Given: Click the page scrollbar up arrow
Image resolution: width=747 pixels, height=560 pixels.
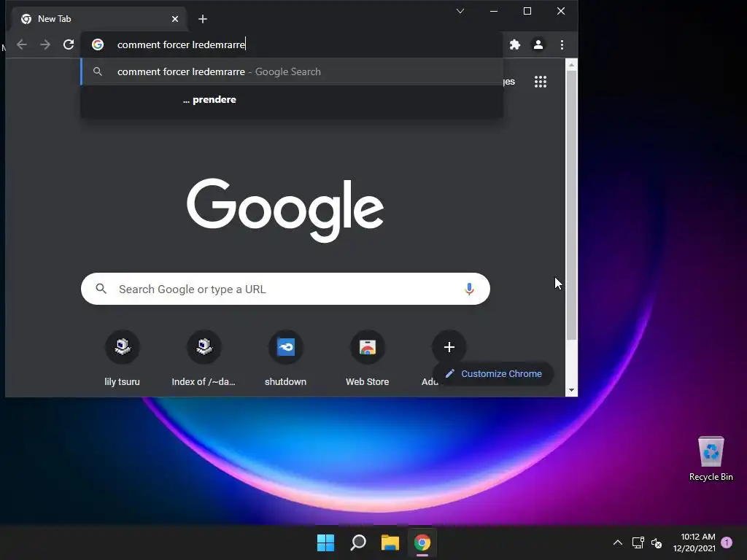Looking at the screenshot, I should pyautogui.click(x=571, y=64).
